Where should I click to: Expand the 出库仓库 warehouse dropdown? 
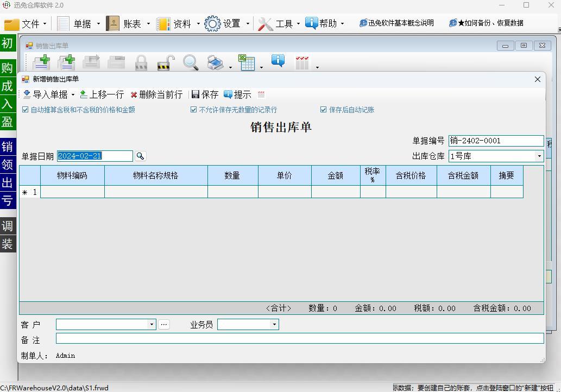539,156
